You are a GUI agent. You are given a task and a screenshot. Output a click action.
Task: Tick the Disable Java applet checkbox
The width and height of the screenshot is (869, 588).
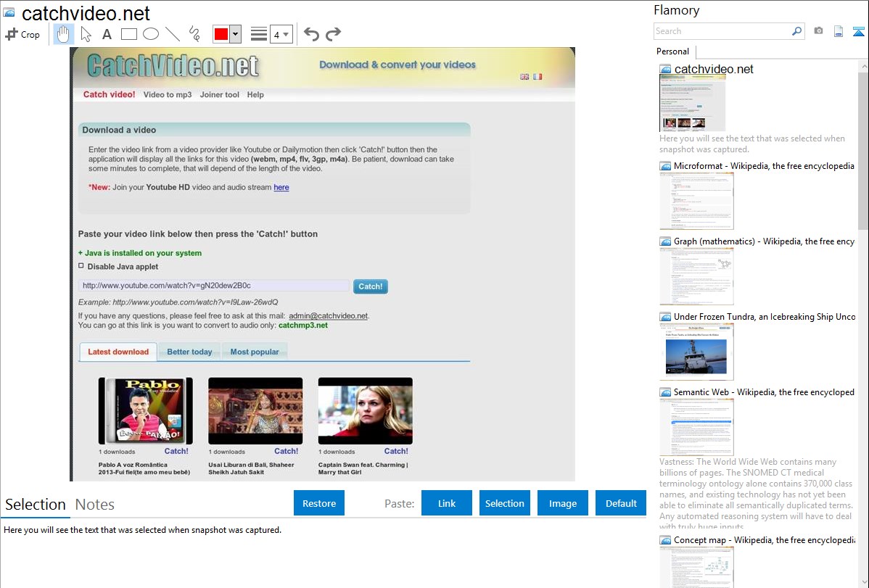click(81, 266)
